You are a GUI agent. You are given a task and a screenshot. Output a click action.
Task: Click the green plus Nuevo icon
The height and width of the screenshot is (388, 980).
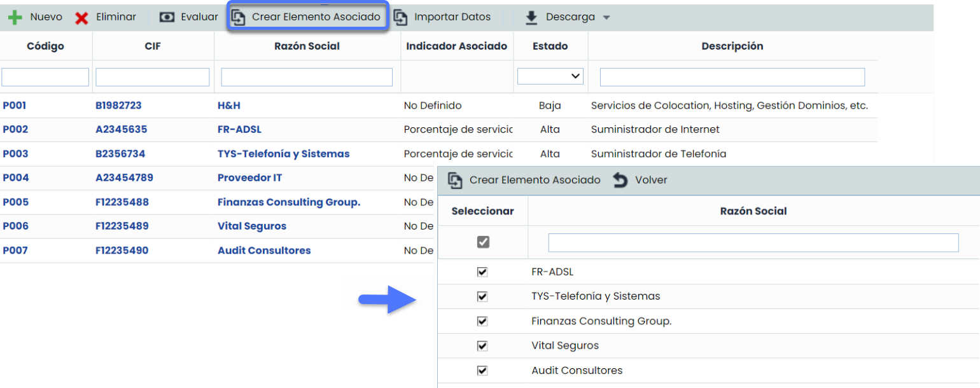coord(15,18)
